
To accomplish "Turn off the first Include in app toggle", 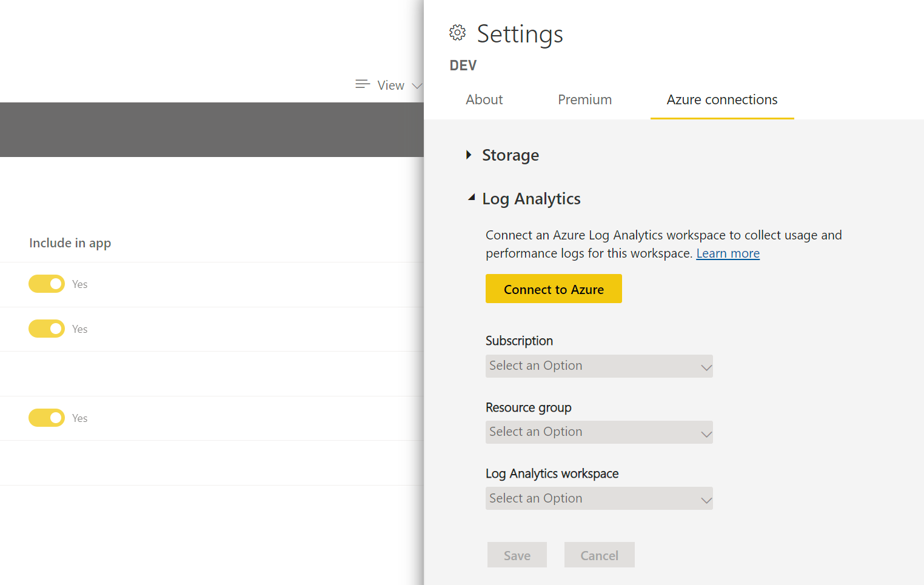I will (x=47, y=284).
